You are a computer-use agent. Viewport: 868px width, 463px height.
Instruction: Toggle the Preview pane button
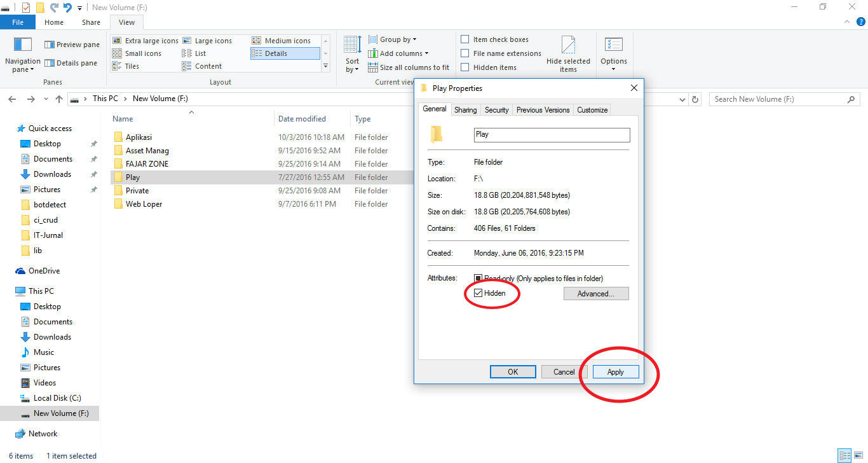72,45
